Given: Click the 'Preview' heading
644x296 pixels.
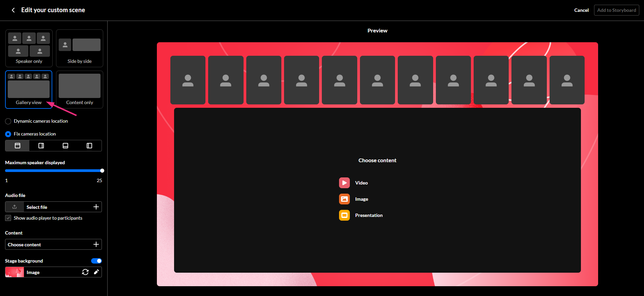Looking at the screenshot, I should pyautogui.click(x=377, y=30).
